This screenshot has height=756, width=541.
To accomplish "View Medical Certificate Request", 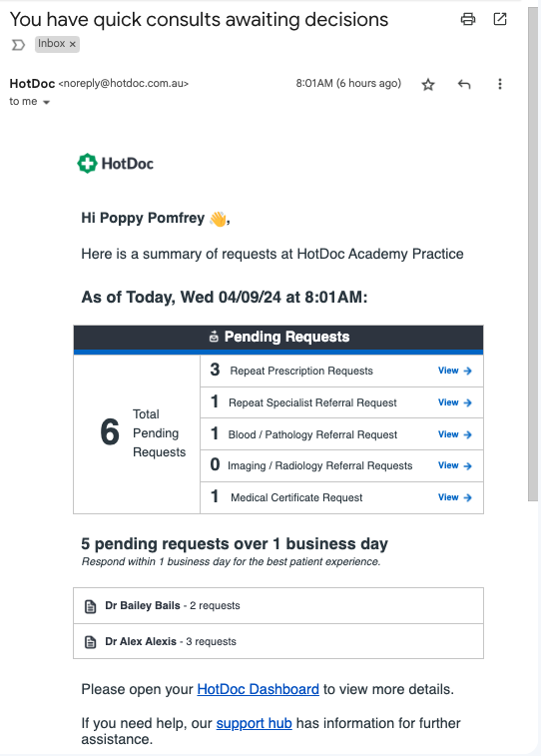I will coord(454,497).
